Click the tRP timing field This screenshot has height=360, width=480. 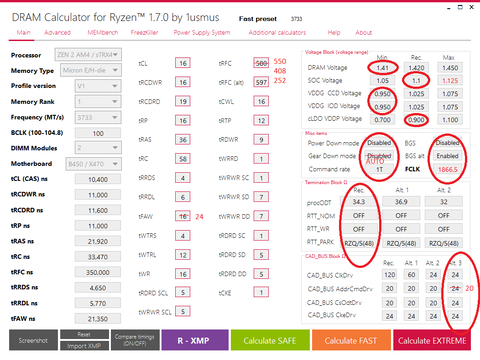[x=183, y=120]
